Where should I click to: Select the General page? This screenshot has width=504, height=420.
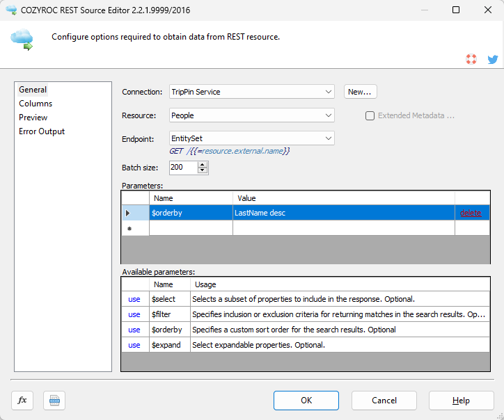(x=33, y=90)
